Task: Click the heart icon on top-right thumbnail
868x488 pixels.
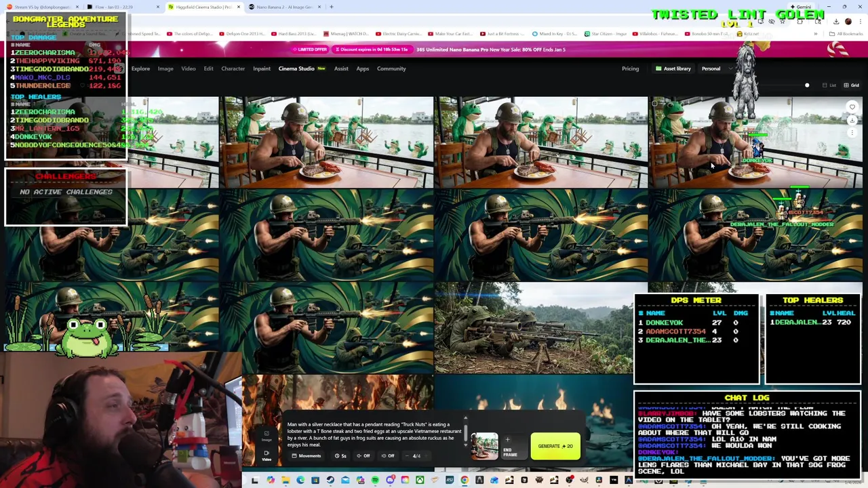Action: coord(852,106)
